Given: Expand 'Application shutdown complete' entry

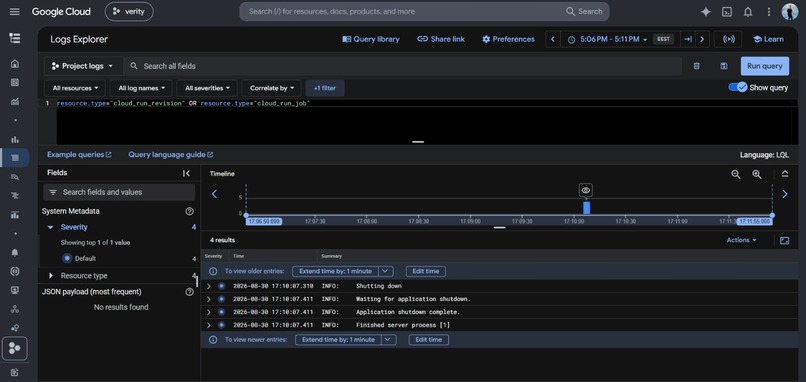Looking at the screenshot, I should tap(208, 312).
